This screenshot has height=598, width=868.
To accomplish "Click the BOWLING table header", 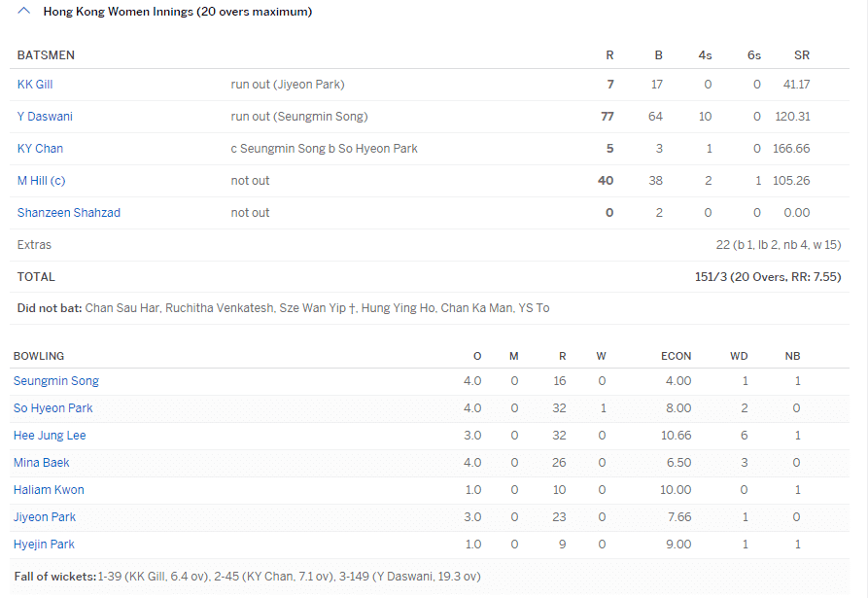I will (x=39, y=356).
